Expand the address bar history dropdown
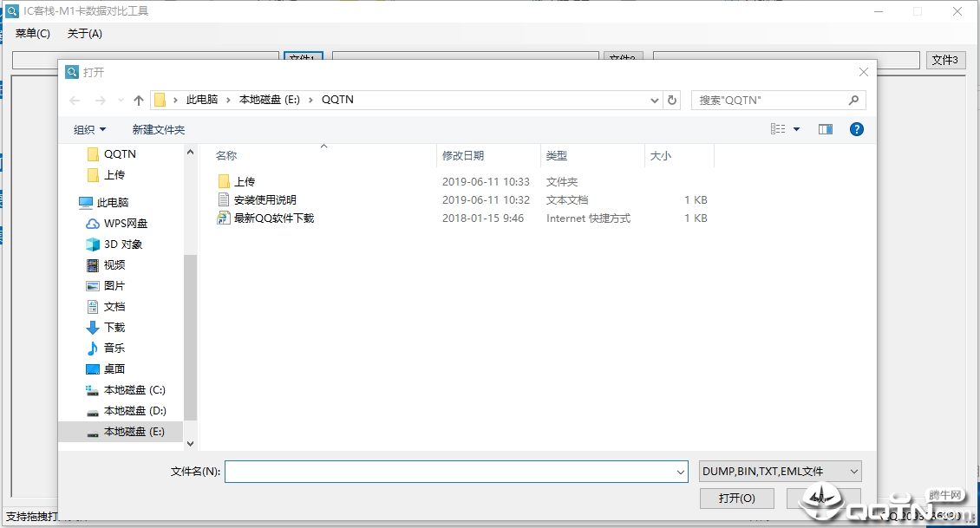980x528 pixels. point(655,100)
